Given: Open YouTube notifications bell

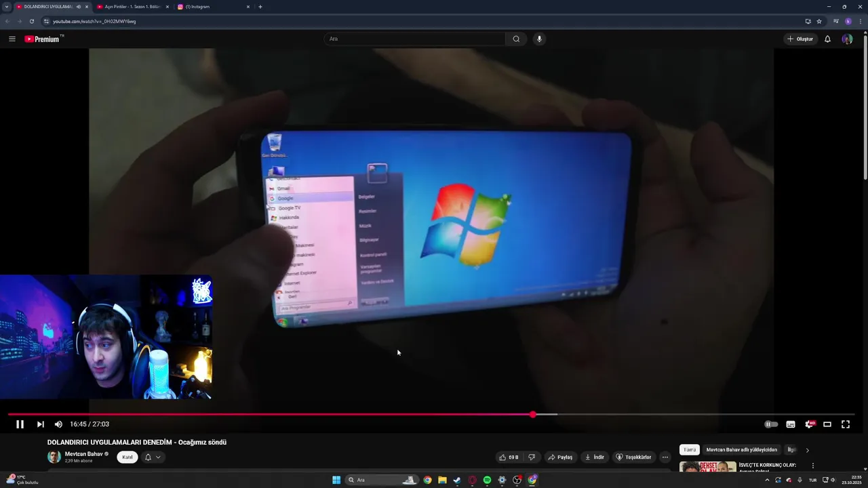Looking at the screenshot, I should pos(827,39).
